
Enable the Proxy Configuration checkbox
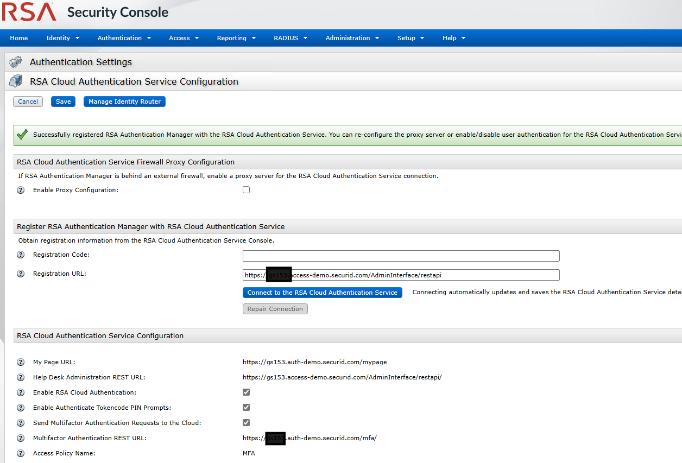coord(246,189)
